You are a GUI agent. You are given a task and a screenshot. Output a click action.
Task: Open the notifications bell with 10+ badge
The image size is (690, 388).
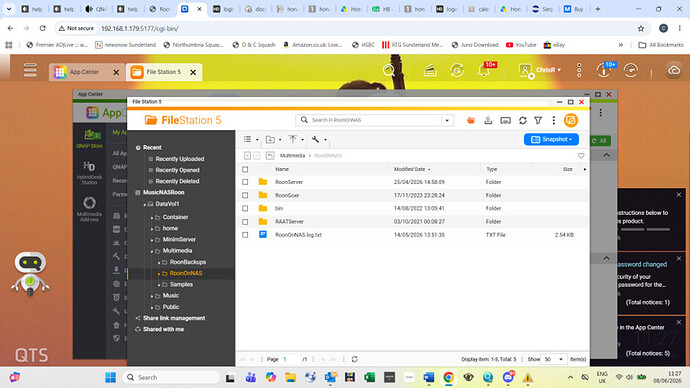tap(485, 70)
